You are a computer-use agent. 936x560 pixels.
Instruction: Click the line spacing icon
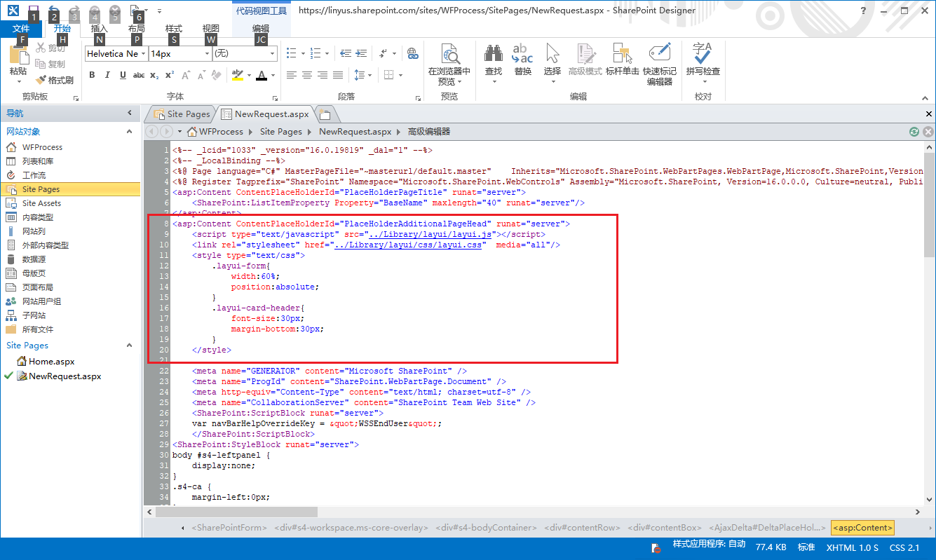[x=360, y=75]
